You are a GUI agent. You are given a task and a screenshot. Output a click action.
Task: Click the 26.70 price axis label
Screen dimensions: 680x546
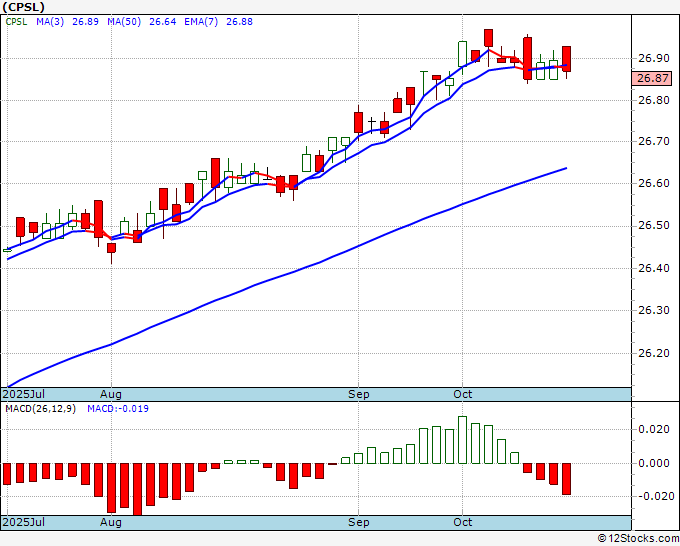654,141
